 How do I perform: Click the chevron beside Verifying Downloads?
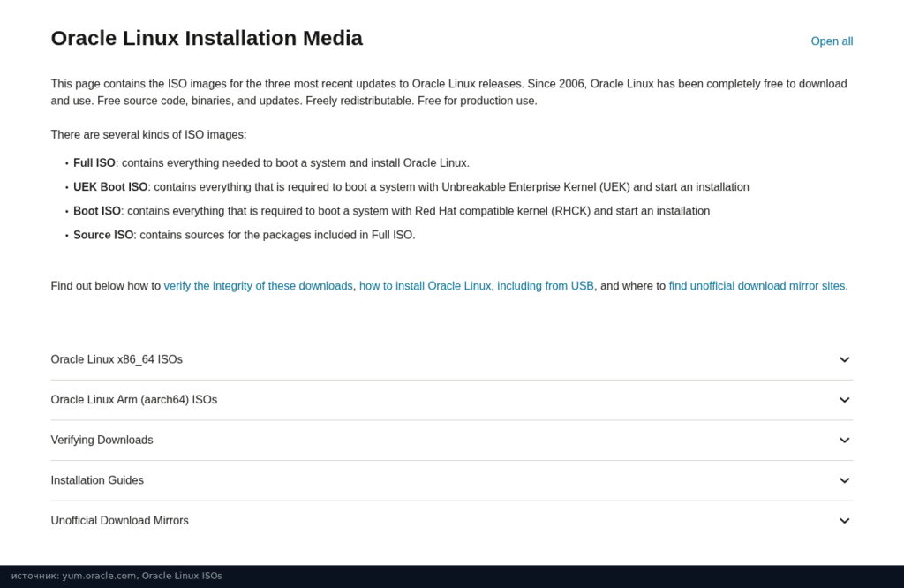point(844,441)
